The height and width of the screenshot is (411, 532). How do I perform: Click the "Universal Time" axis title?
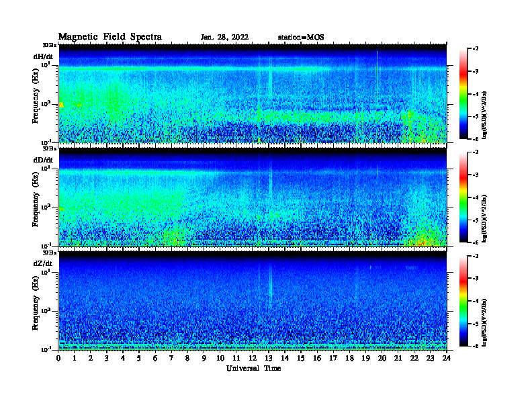pos(253,368)
